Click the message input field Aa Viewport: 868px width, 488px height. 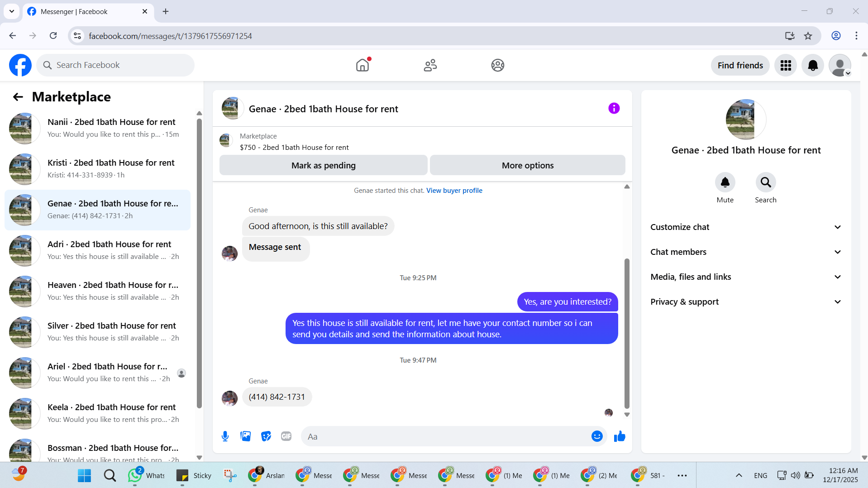[x=446, y=436]
